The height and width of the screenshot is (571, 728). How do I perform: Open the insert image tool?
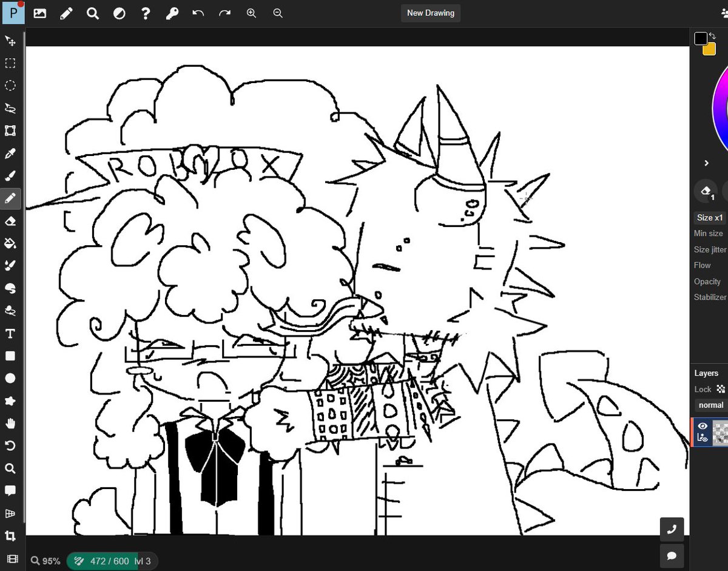click(40, 13)
